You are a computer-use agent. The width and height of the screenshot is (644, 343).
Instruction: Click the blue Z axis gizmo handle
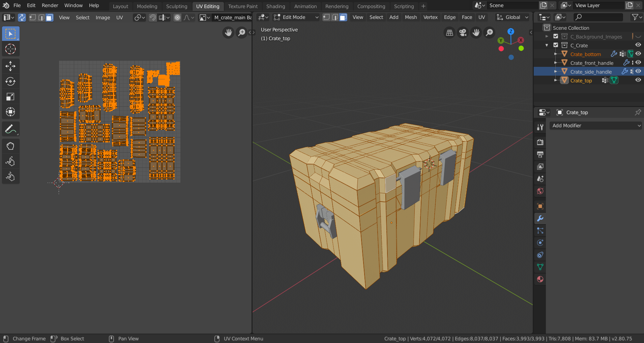tap(511, 31)
